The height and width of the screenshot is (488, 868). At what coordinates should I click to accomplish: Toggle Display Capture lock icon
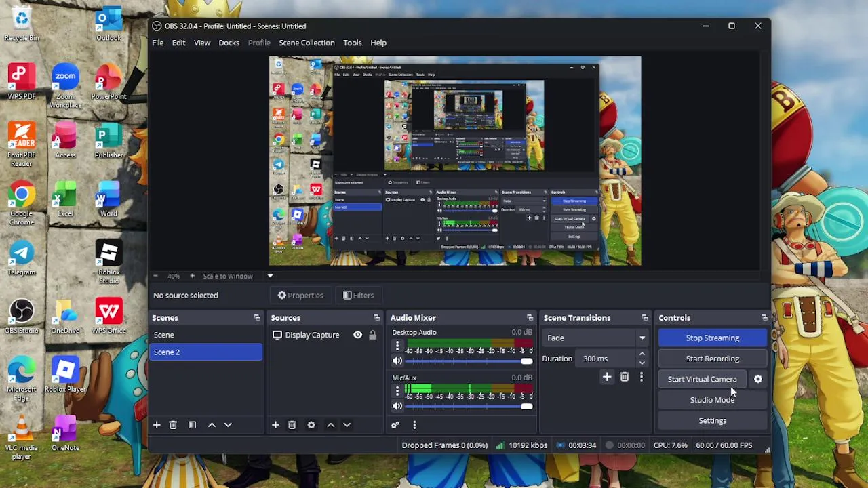coord(372,335)
